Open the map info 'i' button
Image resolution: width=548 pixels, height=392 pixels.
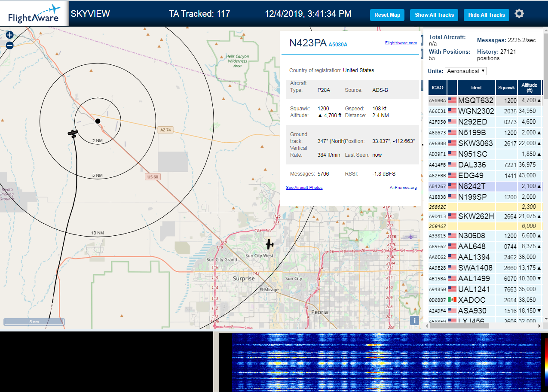pyautogui.click(x=414, y=320)
